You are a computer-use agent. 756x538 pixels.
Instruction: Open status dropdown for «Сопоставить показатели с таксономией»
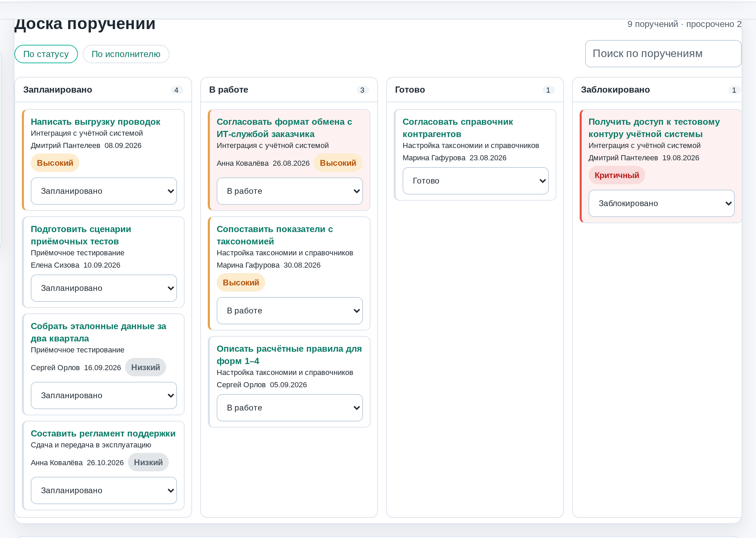coord(290,311)
